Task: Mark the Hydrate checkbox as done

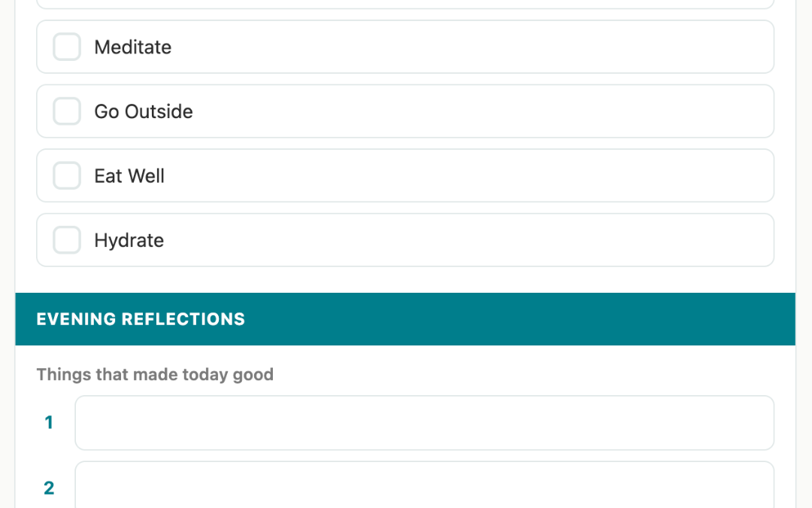Action: 67,241
